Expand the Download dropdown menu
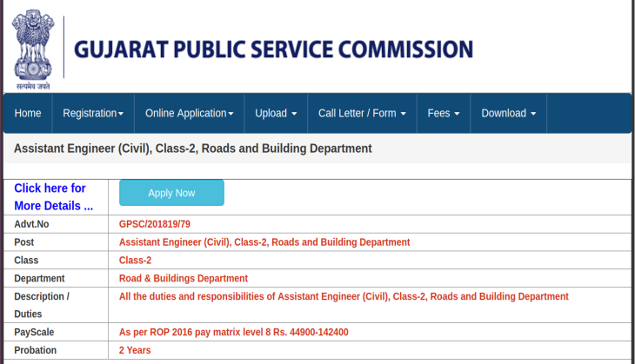 click(509, 113)
